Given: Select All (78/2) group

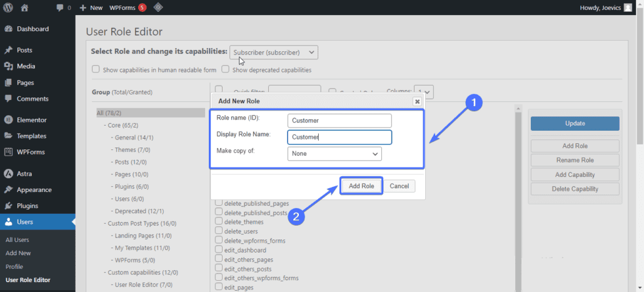Looking at the screenshot, I should coord(150,113).
